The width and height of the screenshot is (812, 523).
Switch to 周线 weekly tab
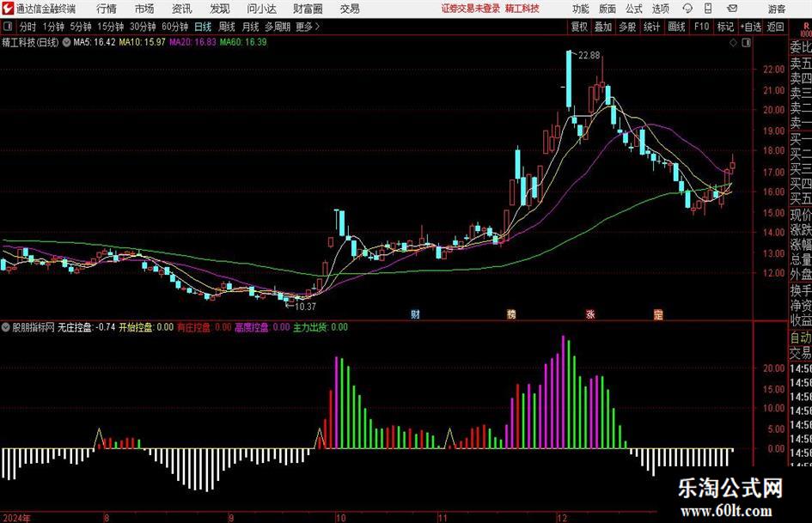pos(227,27)
